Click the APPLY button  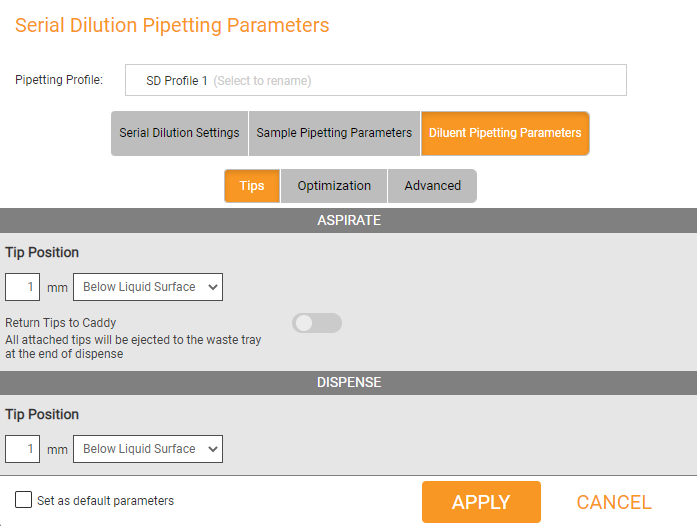(x=481, y=502)
